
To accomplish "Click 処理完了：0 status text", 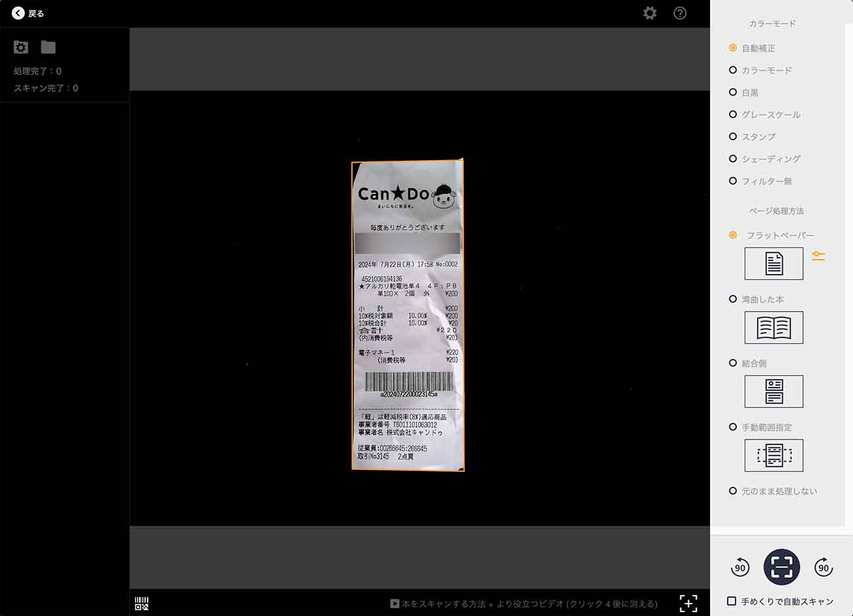I will 37,71.
